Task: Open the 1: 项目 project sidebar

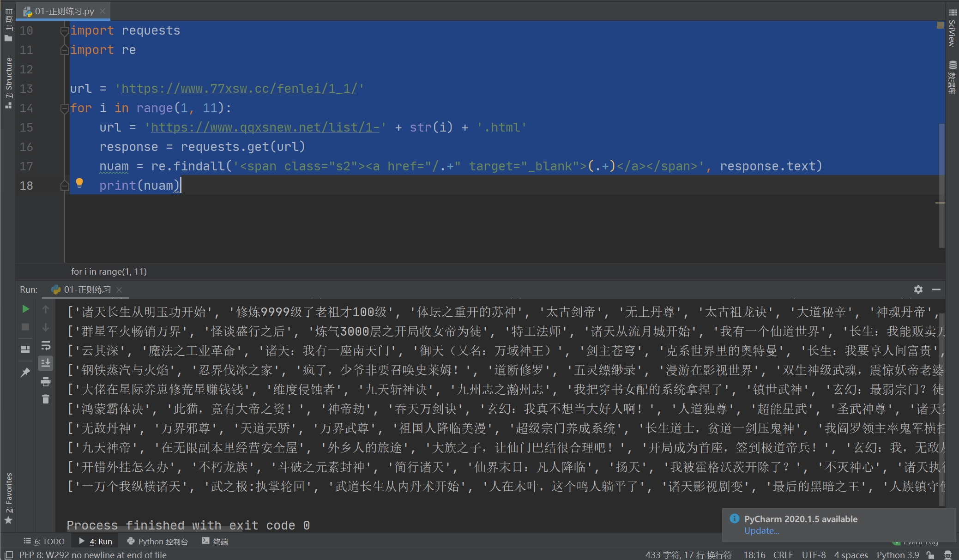Action: coord(8,25)
